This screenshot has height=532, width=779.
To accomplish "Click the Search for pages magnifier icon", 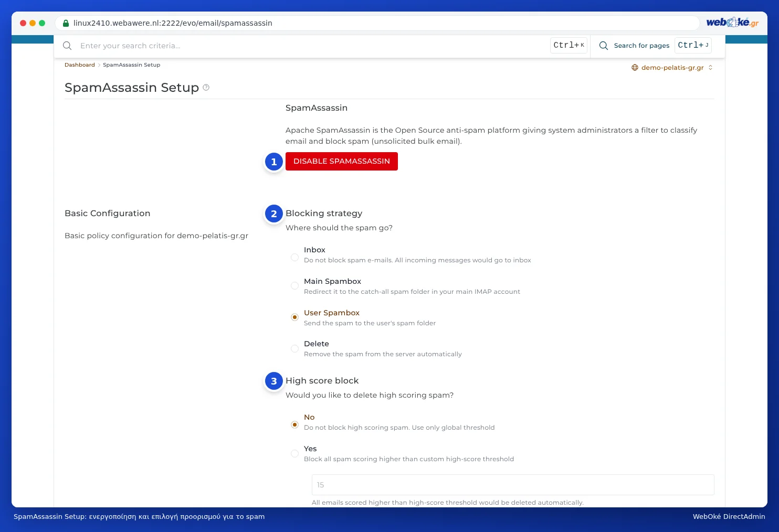I will click(x=604, y=46).
